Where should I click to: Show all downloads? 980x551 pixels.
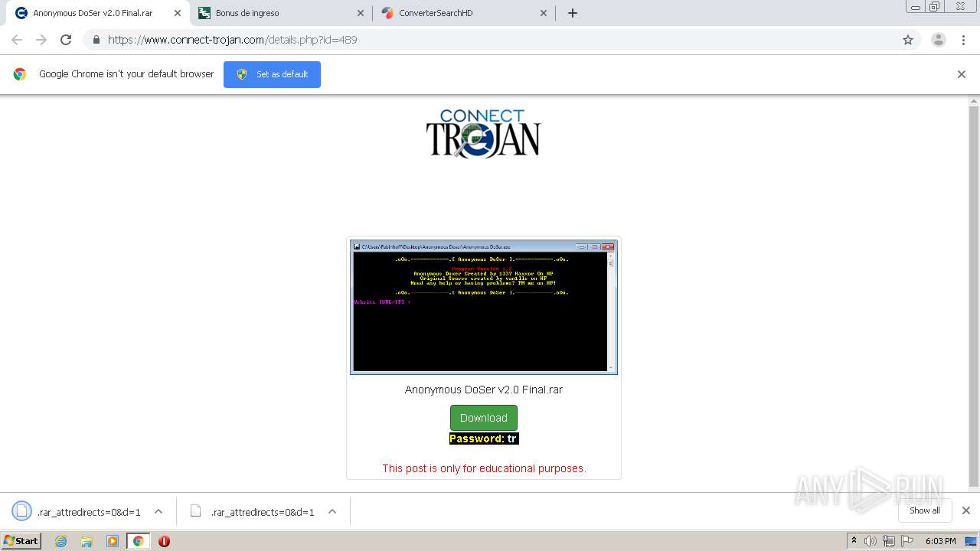(x=925, y=510)
